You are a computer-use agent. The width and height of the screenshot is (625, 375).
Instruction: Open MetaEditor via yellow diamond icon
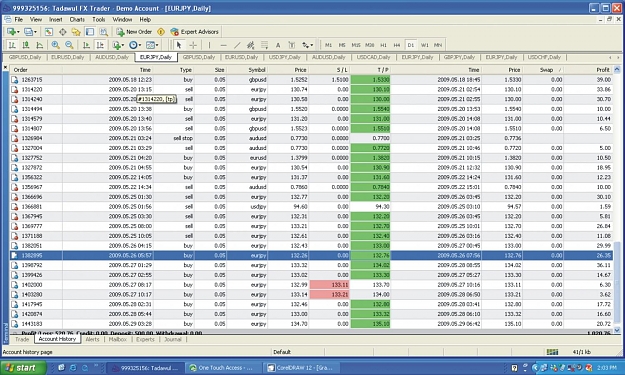161,32
